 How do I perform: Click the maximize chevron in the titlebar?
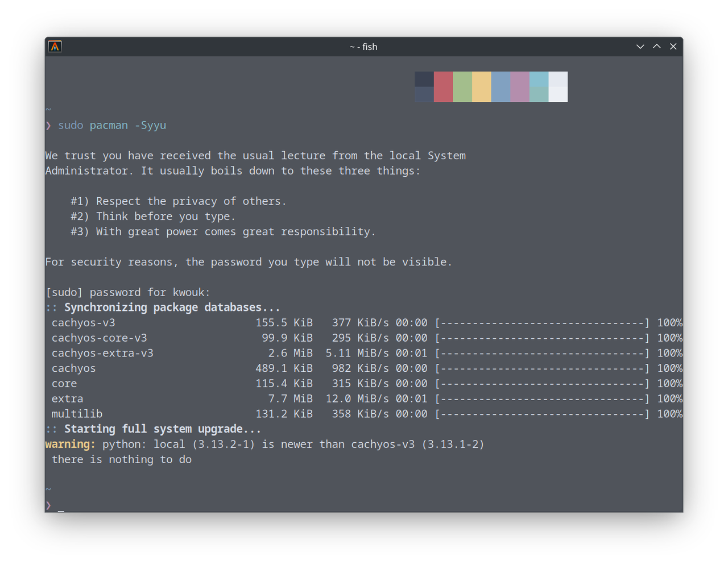click(656, 46)
